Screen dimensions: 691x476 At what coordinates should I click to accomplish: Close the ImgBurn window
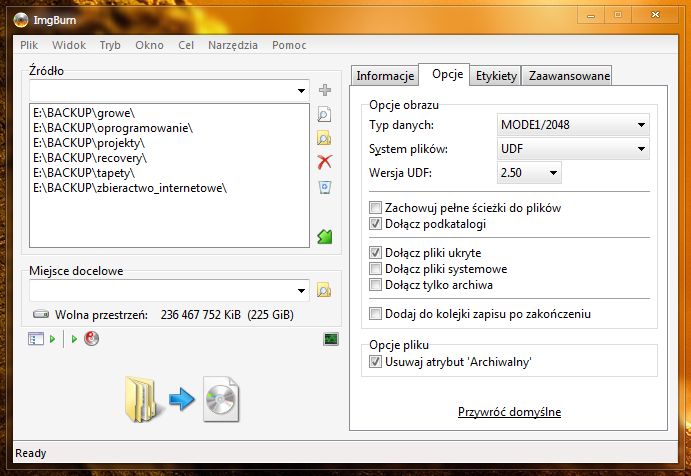(x=655, y=15)
